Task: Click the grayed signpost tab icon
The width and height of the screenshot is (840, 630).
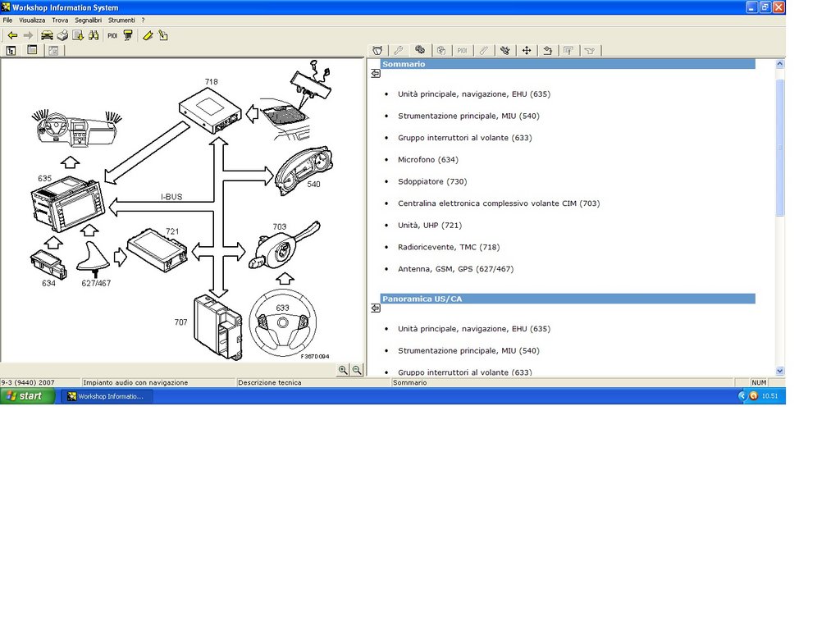Action: click(568, 50)
